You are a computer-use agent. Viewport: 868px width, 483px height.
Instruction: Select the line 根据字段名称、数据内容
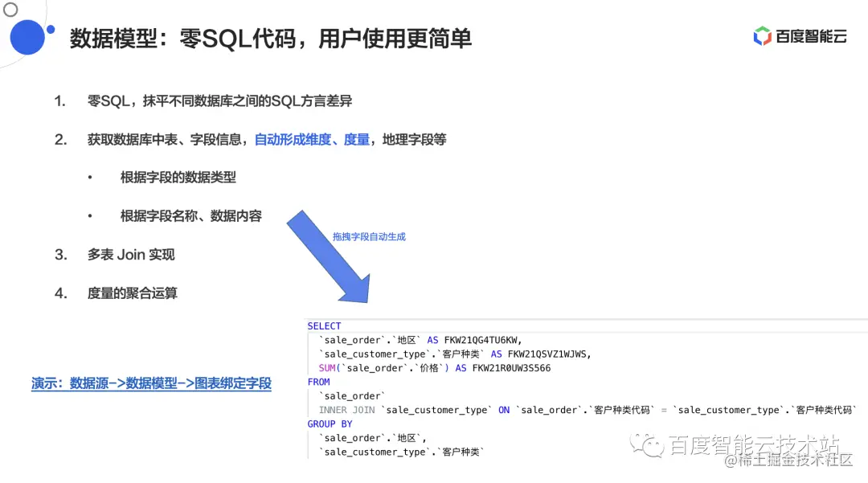pos(191,215)
